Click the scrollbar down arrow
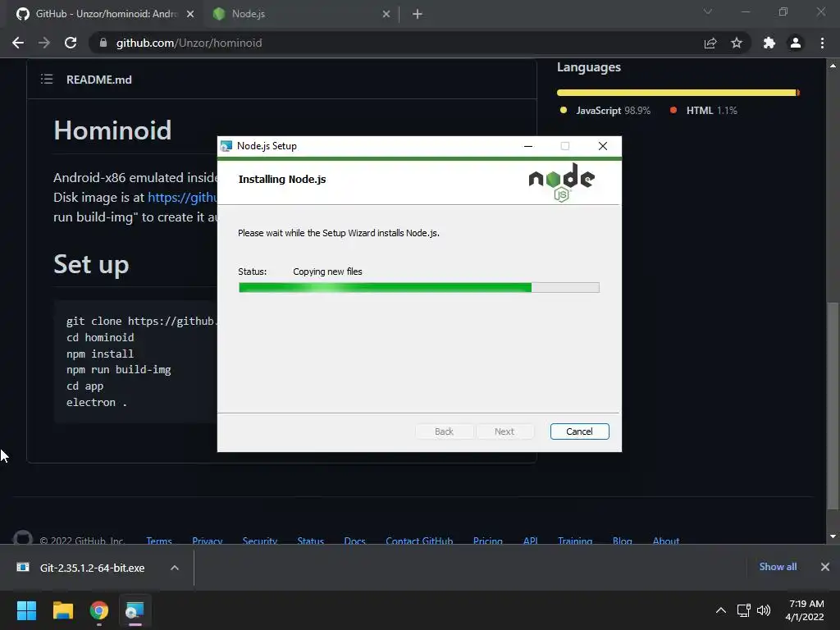840x630 pixels. coord(833,536)
